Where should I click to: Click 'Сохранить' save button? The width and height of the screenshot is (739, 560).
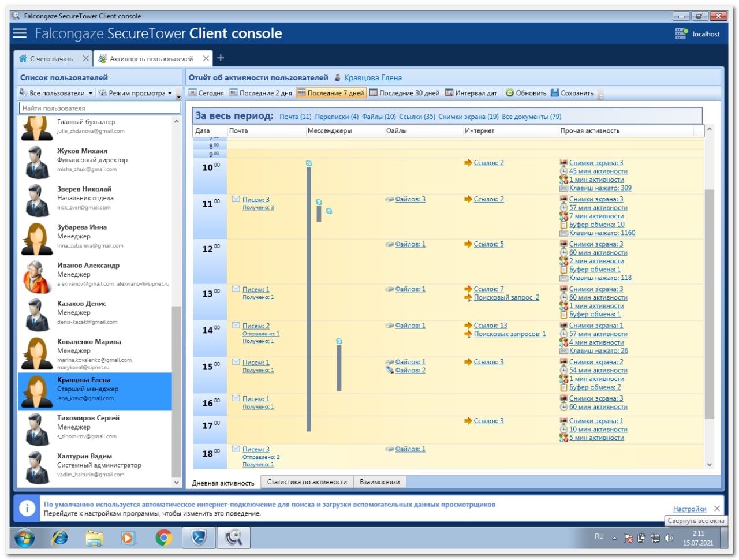[x=572, y=93]
